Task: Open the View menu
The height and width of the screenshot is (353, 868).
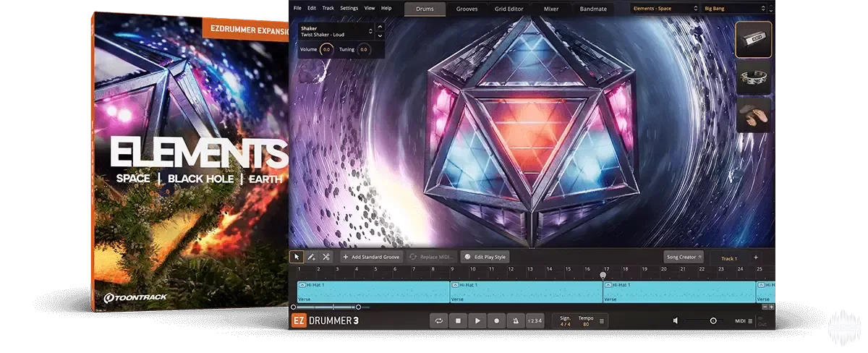Action: pyautogui.click(x=370, y=8)
